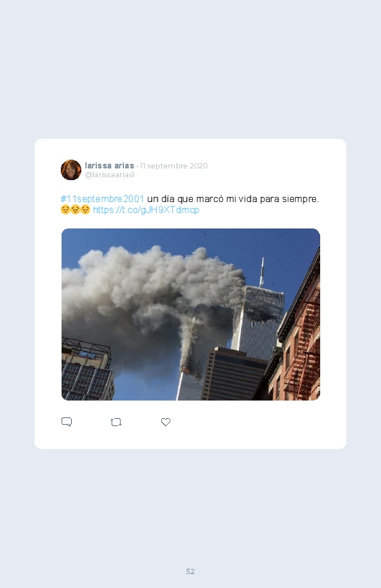
Task: Click the reply speech bubble icon
Action: [x=67, y=422]
